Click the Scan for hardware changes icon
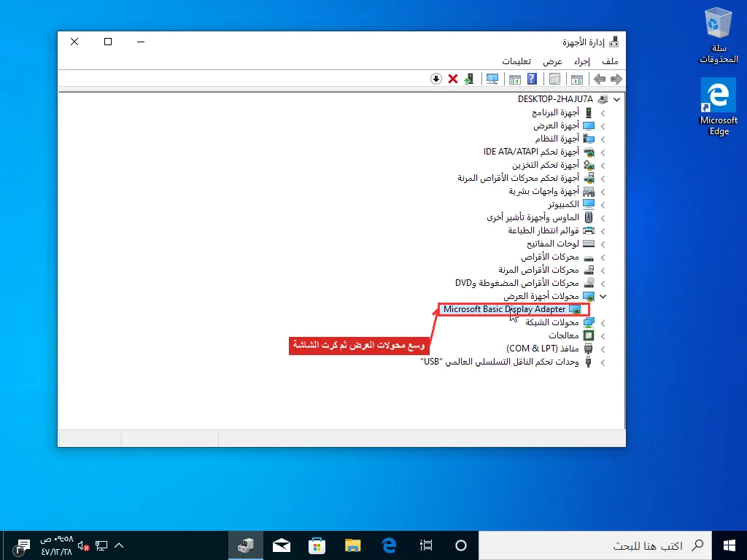Image resolution: width=747 pixels, height=560 pixels. tap(492, 79)
